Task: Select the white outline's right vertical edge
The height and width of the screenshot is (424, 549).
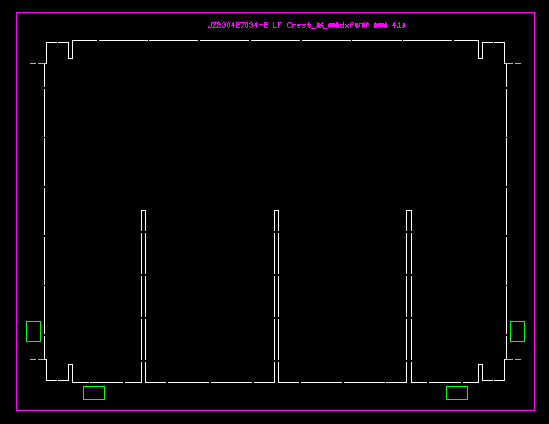Action: (x=506, y=211)
